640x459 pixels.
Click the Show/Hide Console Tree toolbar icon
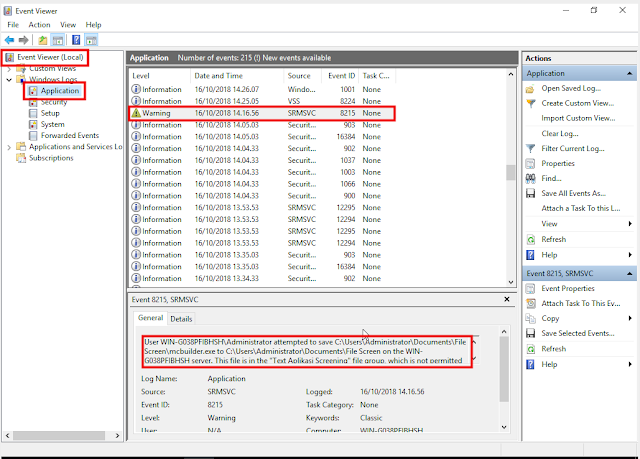58,40
